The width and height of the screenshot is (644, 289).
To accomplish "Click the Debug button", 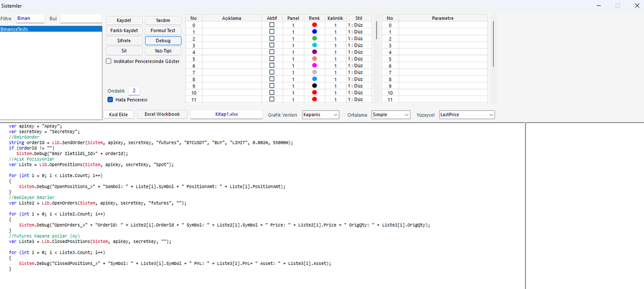I will [163, 41].
